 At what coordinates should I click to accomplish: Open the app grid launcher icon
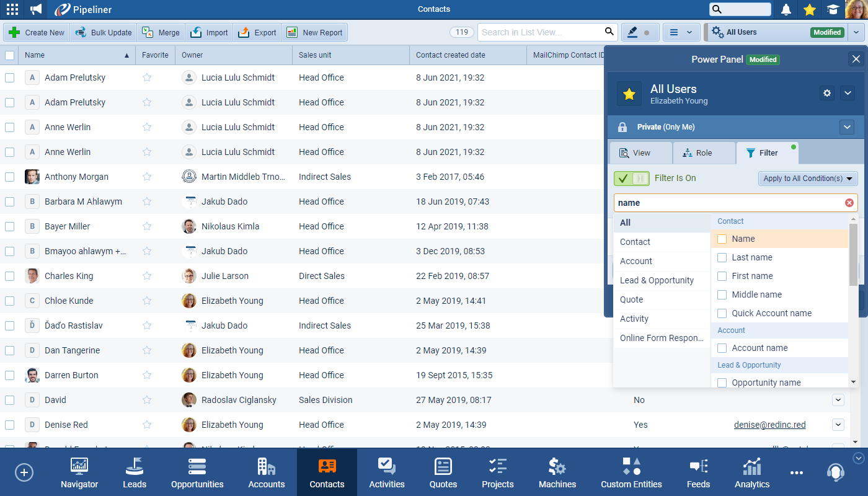tap(12, 9)
